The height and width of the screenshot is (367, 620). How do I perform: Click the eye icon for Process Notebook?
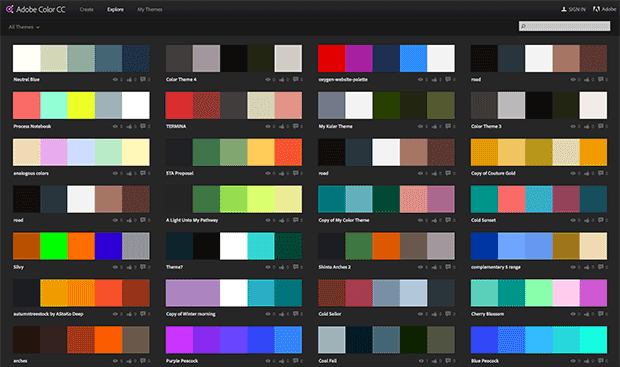(x=115, y=127)
